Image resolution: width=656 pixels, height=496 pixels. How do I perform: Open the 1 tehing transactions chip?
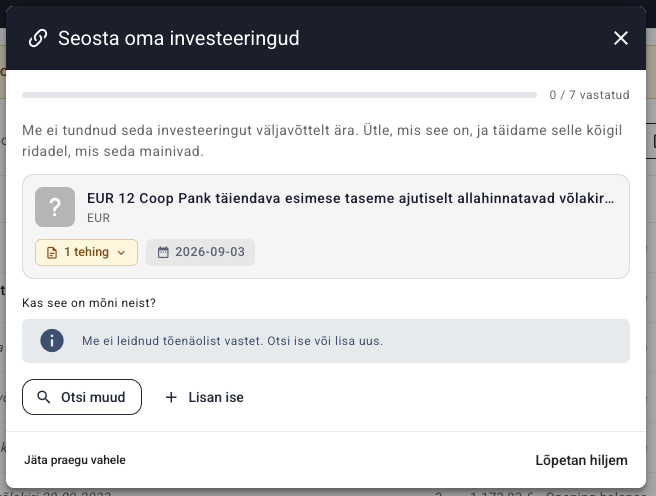pos(86,252)
